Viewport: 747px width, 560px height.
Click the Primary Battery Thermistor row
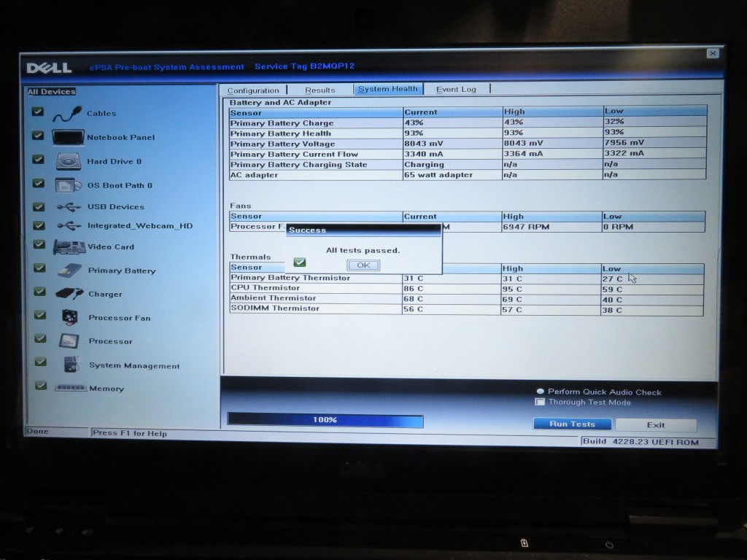[466, 278]
